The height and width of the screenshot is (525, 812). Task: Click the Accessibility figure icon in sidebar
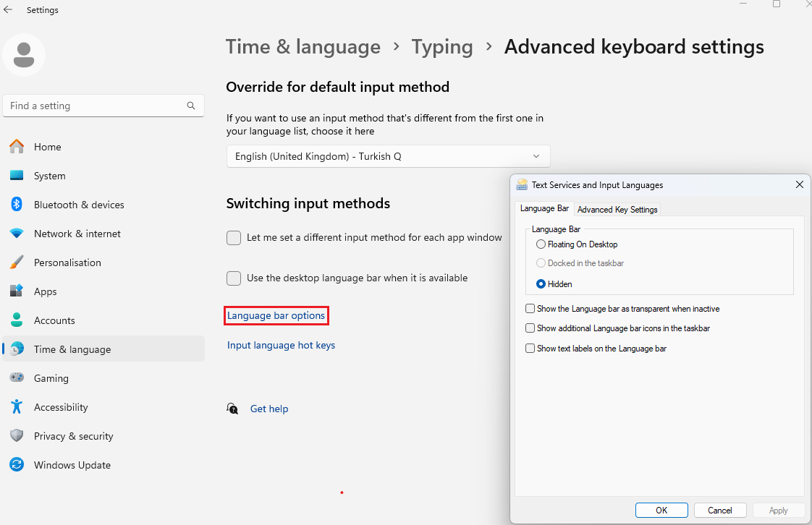pyautogui.click(x=17, y=406)
